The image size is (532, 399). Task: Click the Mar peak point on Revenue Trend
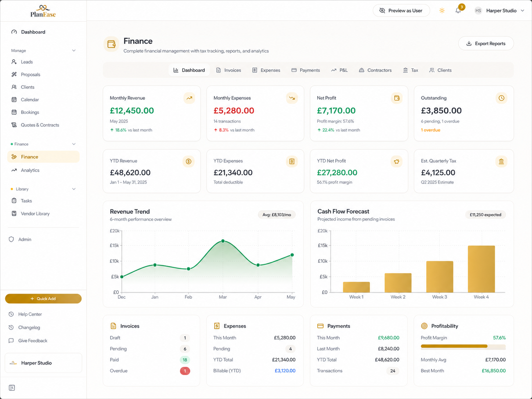(223, 241)
